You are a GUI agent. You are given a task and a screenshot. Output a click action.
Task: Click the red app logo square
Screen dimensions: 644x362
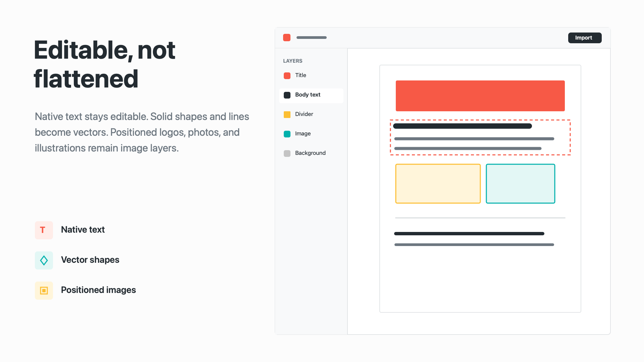click(x=287, y=38)
